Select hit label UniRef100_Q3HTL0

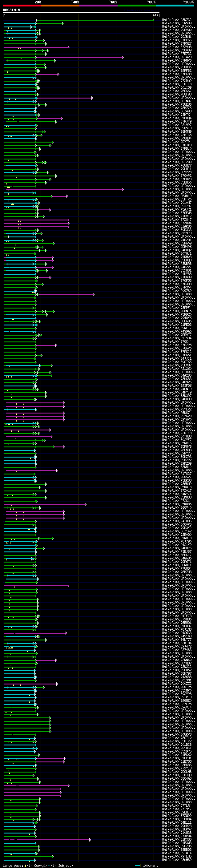point(177,84)
